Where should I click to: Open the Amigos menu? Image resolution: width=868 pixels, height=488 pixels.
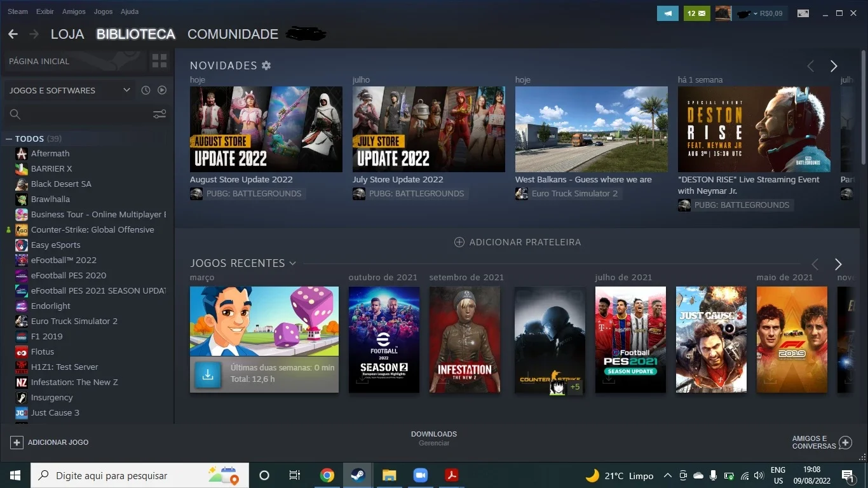(x=74, y=11)
